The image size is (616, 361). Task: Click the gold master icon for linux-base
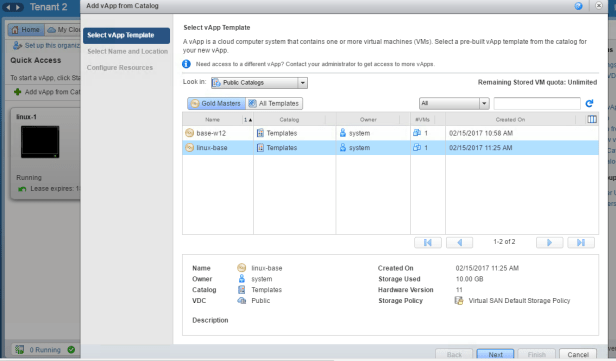click(189, 148)
